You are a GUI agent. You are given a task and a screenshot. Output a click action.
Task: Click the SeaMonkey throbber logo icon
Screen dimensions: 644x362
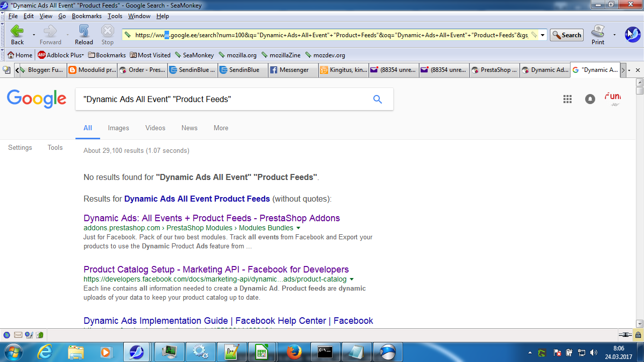coord(632,35)
